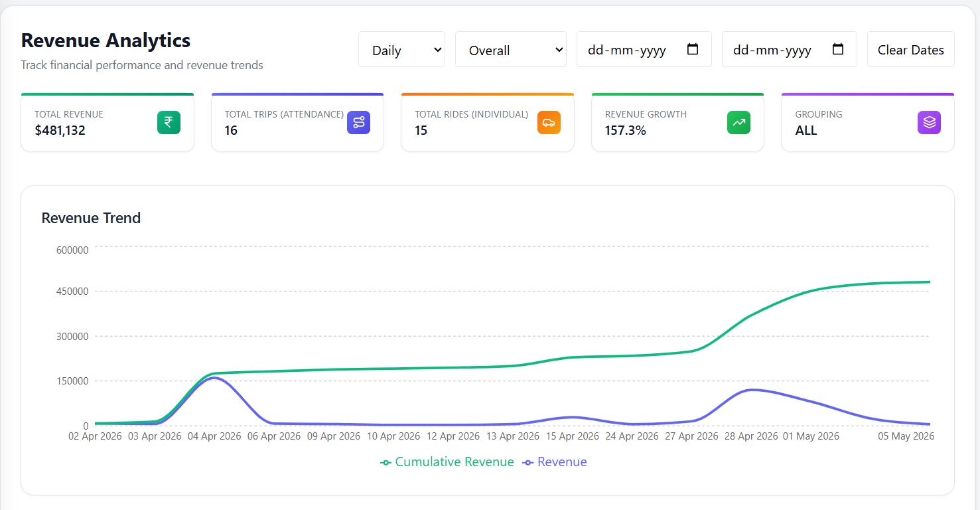Click the growth arrow icon on Revenue Growth card
Viewport: 980px width, 510px height.
[738, 123]
